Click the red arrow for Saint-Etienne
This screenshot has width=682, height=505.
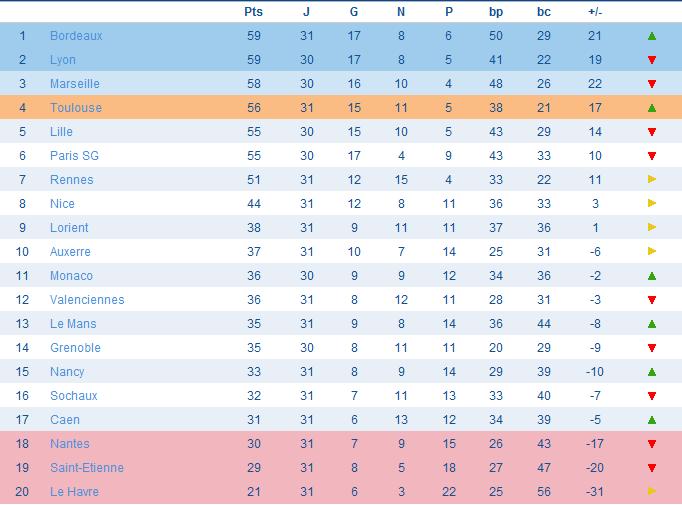click(652, 468)
